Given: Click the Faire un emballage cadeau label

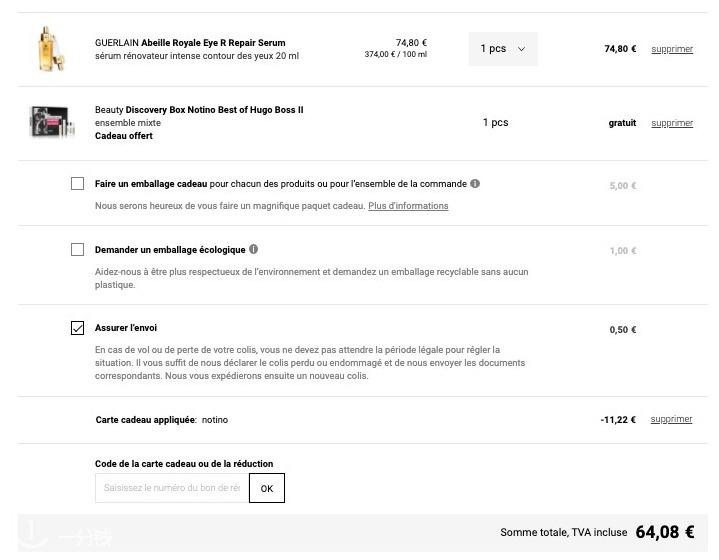Looking at the screenshot, I should [x=151, y=184].
